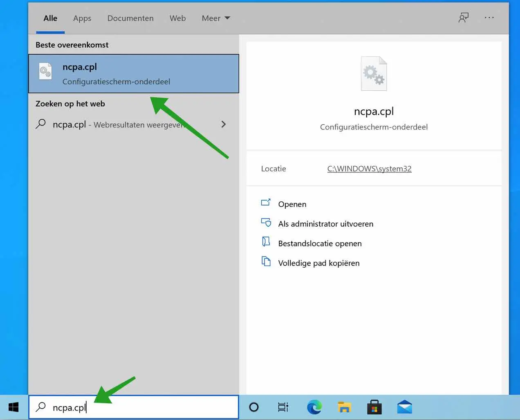Click the ncpa.cpl gear file icon in results
Screen dimensions: 520x420
(x=45, y=71)
